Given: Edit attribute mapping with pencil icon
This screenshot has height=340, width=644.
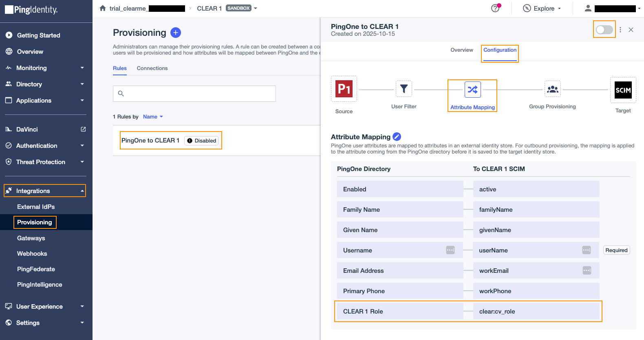Looking at the screenshot, I should 397,137.
